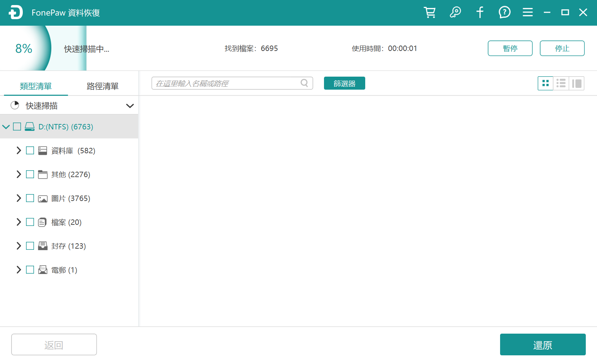Switch to 路徑清單 tab
Screen dimensions: 597x364
pos(103,86)
